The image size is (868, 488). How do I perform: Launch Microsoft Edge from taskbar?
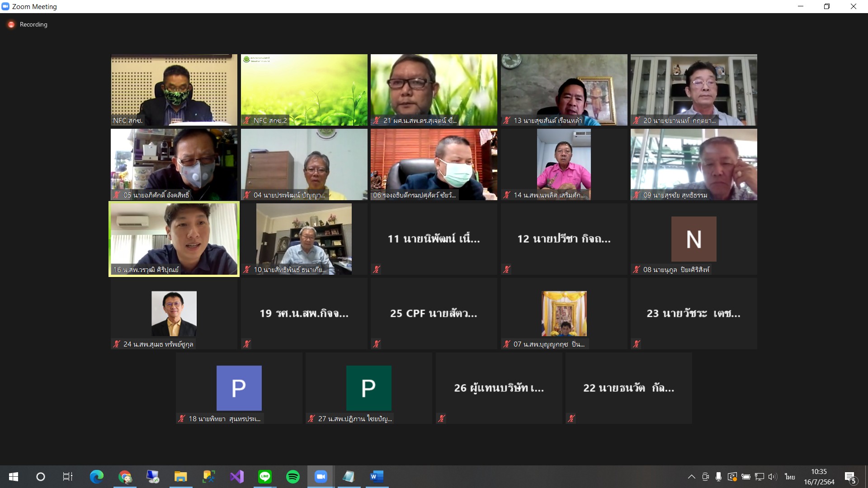[96, 477]
